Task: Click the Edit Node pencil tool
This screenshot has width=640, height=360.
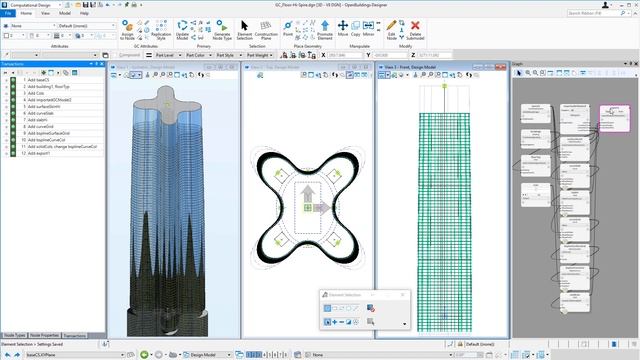Action: pos(391,30)
